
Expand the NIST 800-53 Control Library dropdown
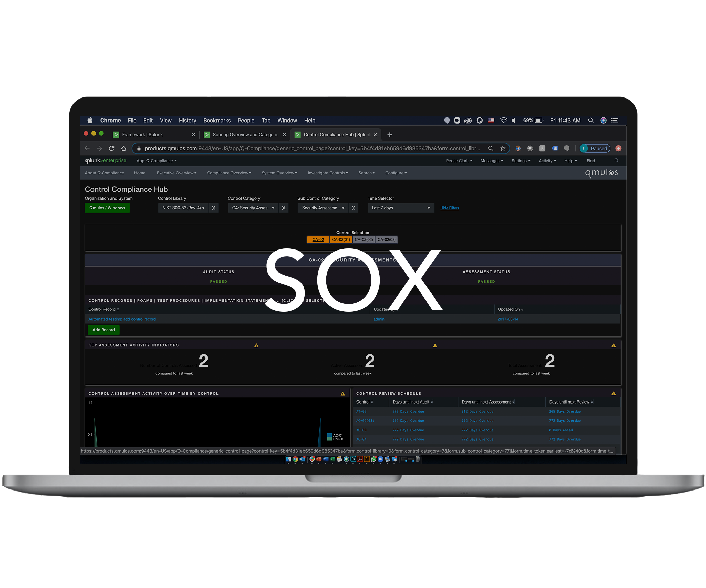[183, 208]
